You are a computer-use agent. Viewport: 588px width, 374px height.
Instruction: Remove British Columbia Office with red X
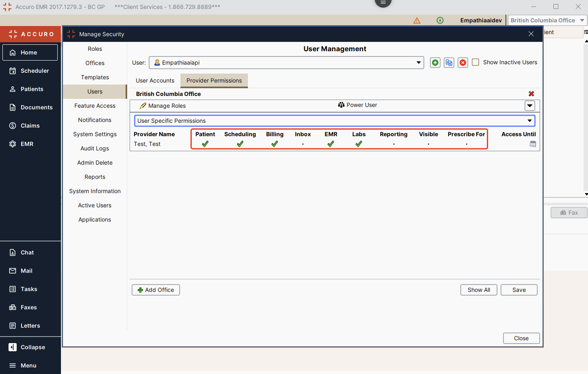click(x=531, y=94)
